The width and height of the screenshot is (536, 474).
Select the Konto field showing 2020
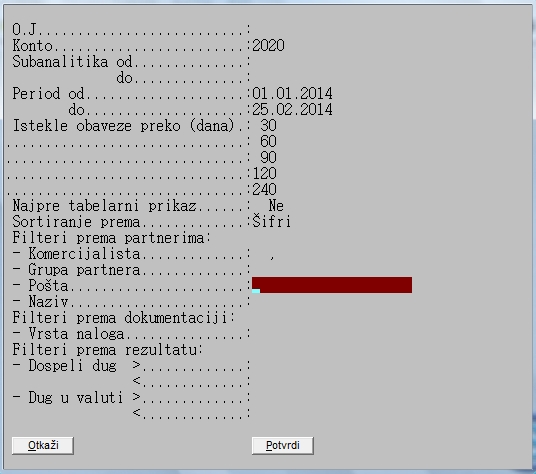tap(268, 45)
